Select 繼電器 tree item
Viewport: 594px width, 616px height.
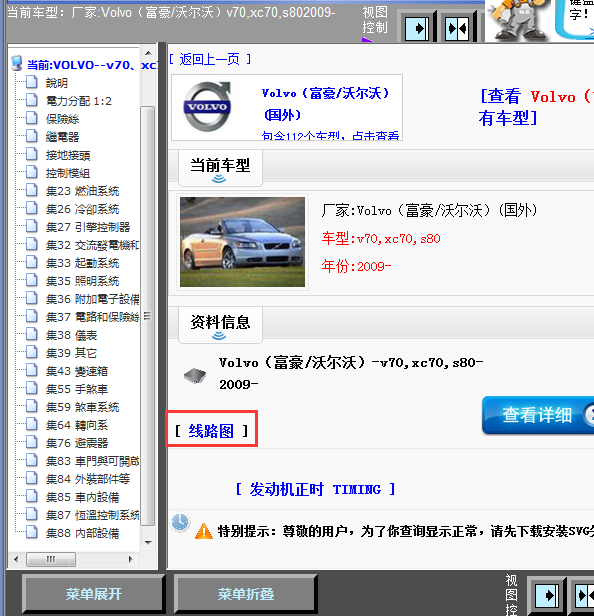click(62, 137)
